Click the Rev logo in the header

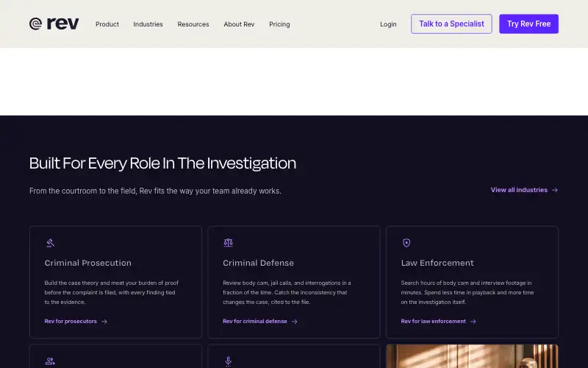coord(54,24)
